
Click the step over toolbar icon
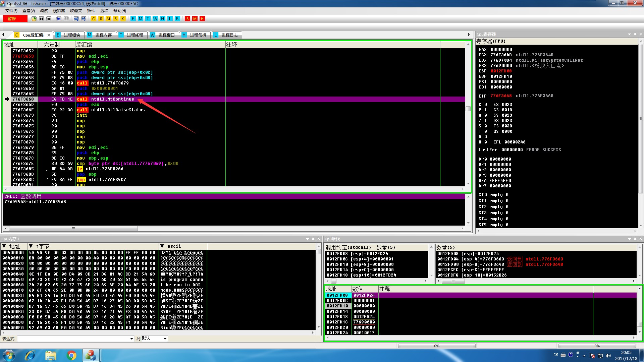click(x=84, y=19)
